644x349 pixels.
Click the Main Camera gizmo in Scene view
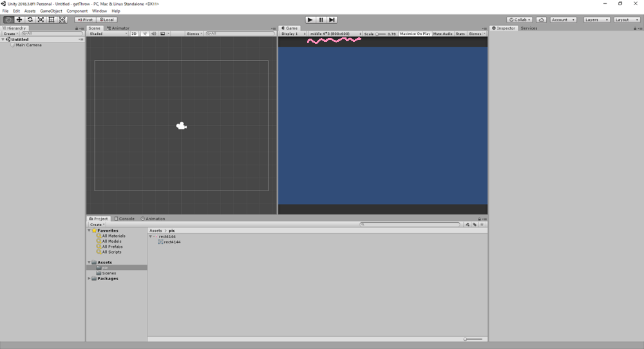click(181, 126)
